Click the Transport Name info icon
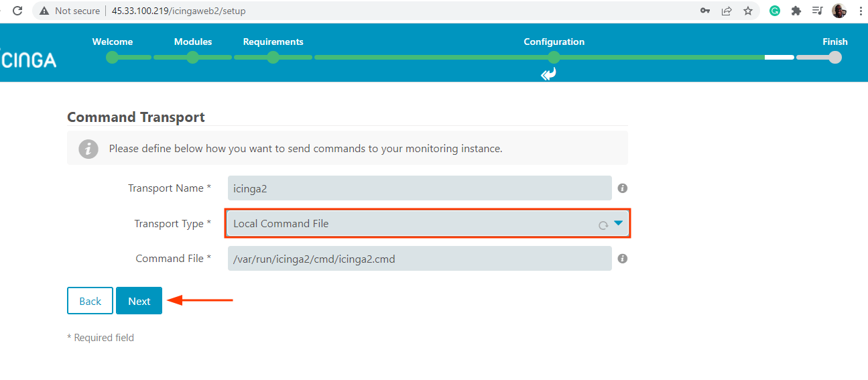The height and width of the screenshot is (380, 868). coord(622,188)
